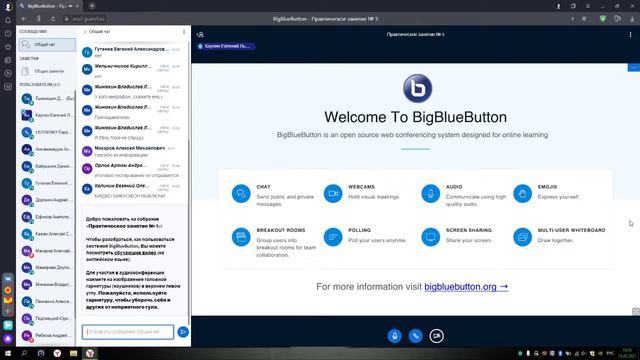The image size is (640, 360).
Task: Open mail shortcut in browser sidebar
Action: click(x=8, y=300)
